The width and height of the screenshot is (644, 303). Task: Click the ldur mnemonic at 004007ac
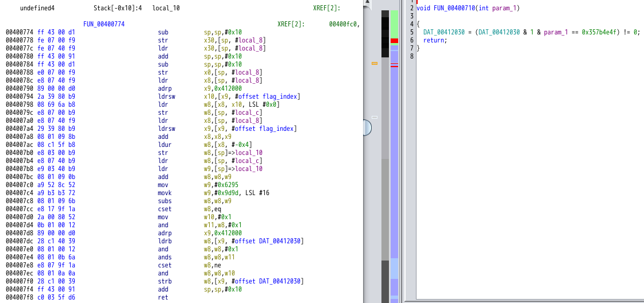point(165,145)
